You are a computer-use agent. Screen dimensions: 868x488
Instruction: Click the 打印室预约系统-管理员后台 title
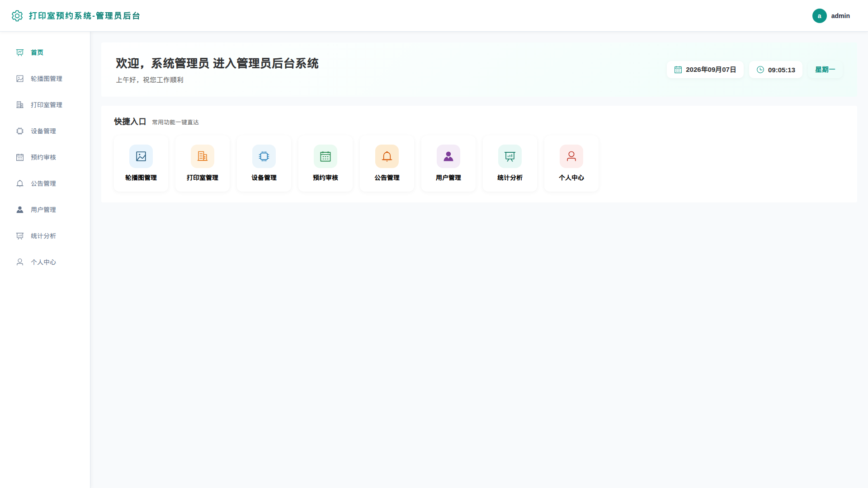(x=85, y=16)
